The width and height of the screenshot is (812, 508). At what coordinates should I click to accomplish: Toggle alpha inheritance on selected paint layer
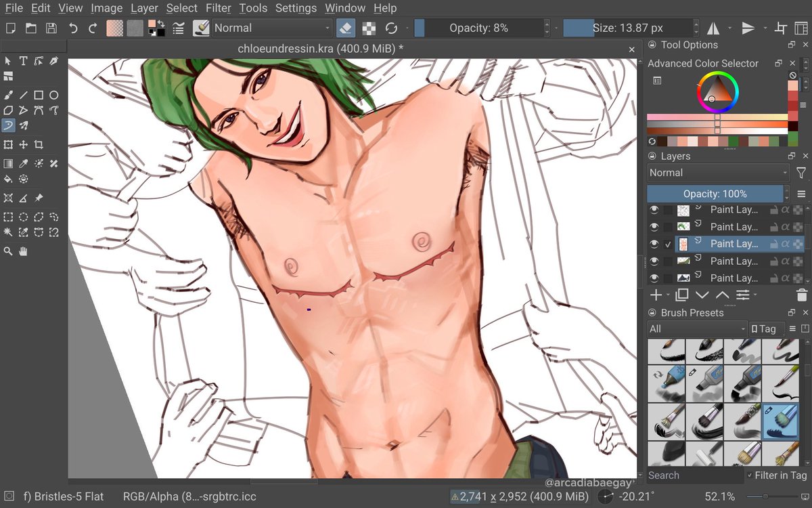click(786, 244)
